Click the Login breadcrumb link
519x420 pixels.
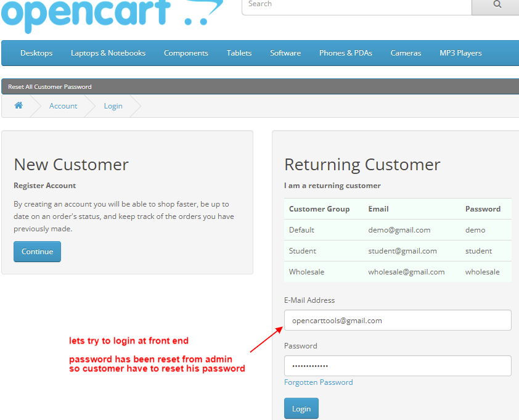[x=113, y=106]
